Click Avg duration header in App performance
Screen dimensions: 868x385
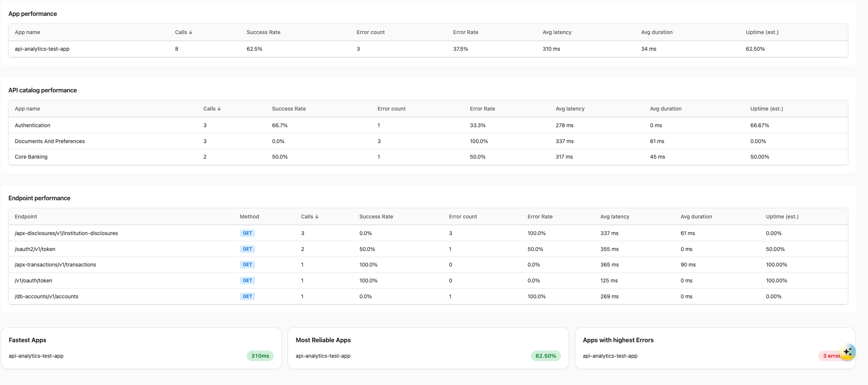pyautogui.click(x=656, y=32)
